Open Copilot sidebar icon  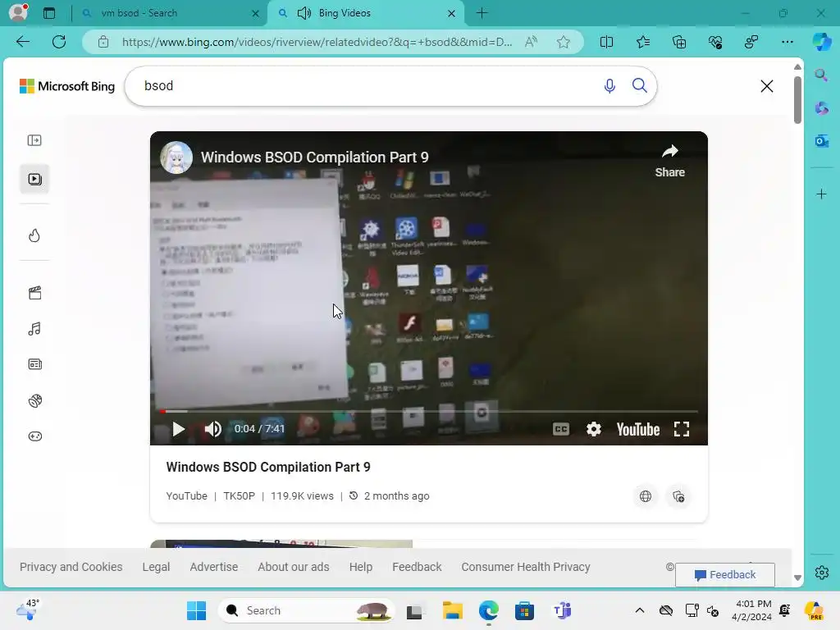tap(821, 42)
